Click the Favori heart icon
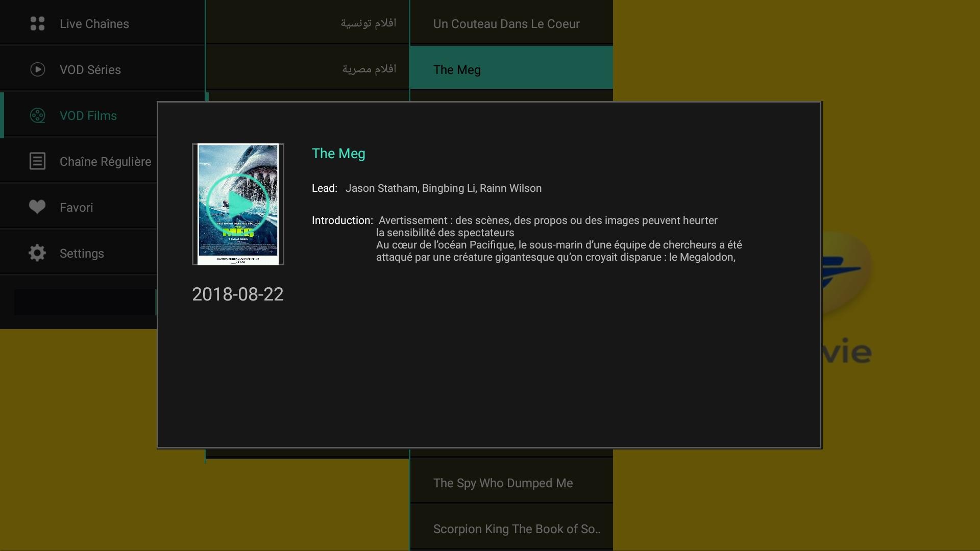The image size is (980, 551). [x=37, y=207]
